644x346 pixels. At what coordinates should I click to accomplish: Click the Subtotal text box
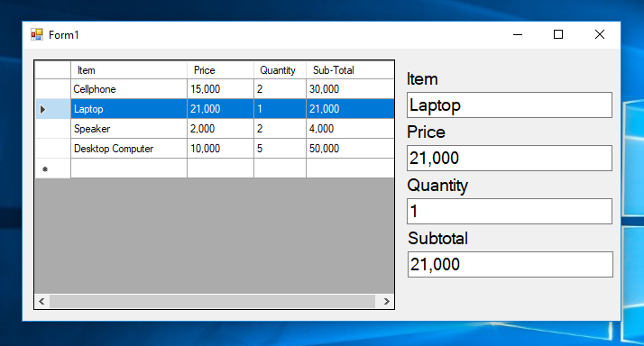(x=511, y=264)
